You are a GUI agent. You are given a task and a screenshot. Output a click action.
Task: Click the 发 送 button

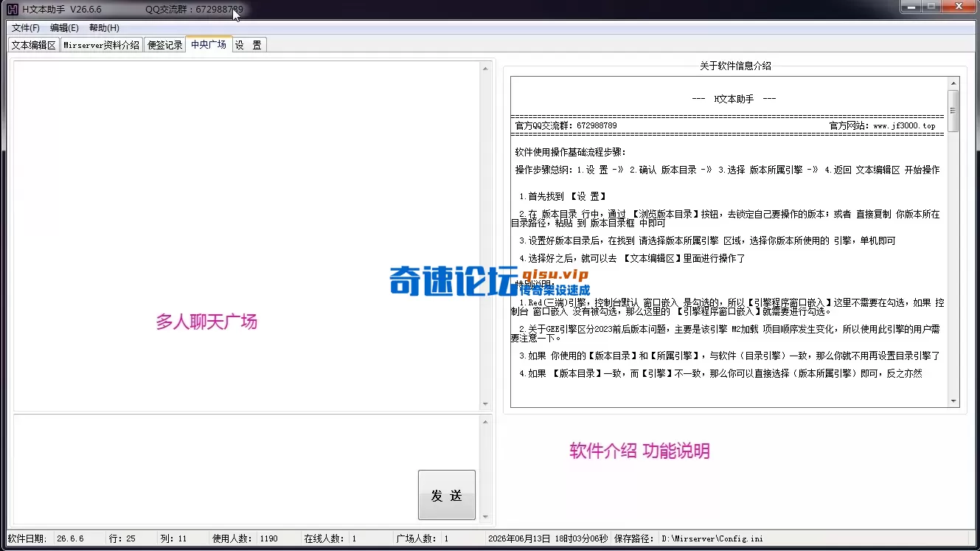click(447, 495)
